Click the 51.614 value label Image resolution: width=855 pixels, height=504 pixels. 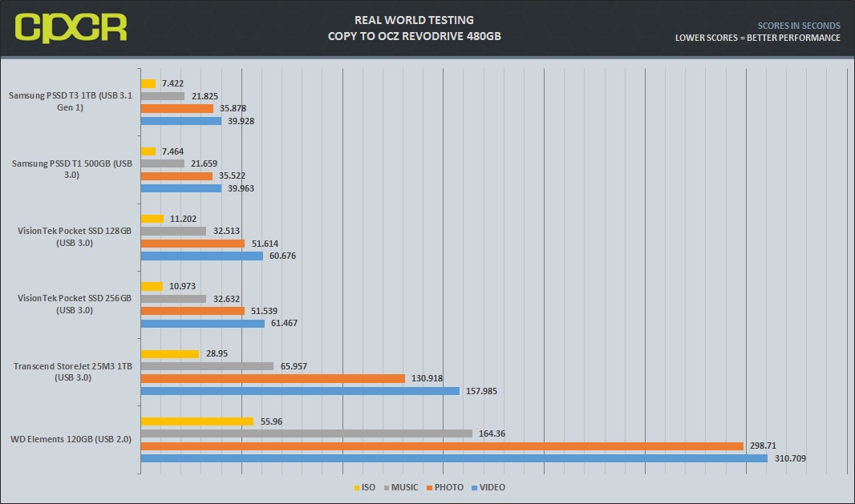[265, 244]
